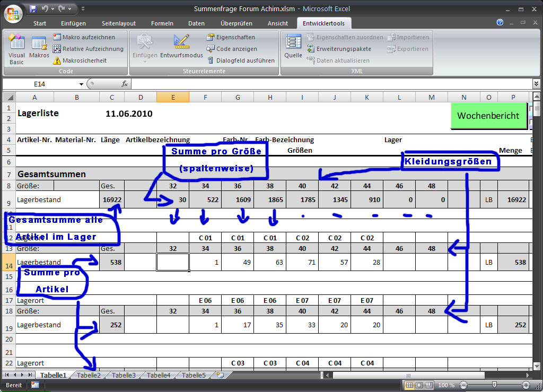Expand the formula bar

(536, 84)
